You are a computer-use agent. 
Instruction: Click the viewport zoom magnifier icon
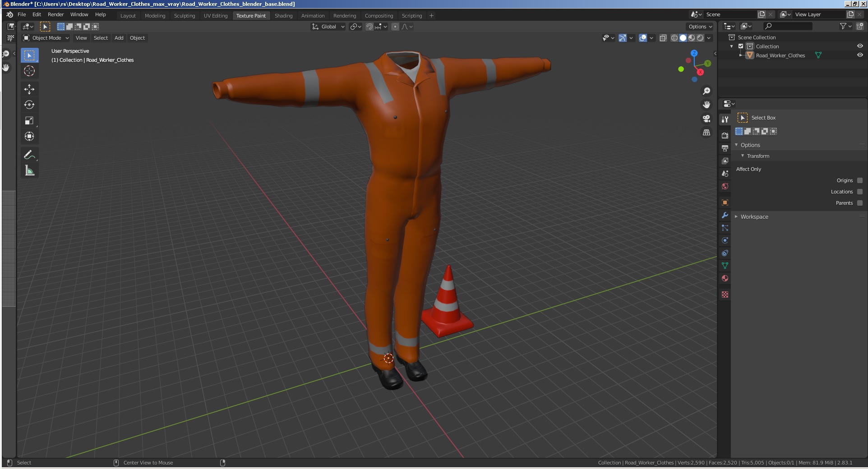706,91
